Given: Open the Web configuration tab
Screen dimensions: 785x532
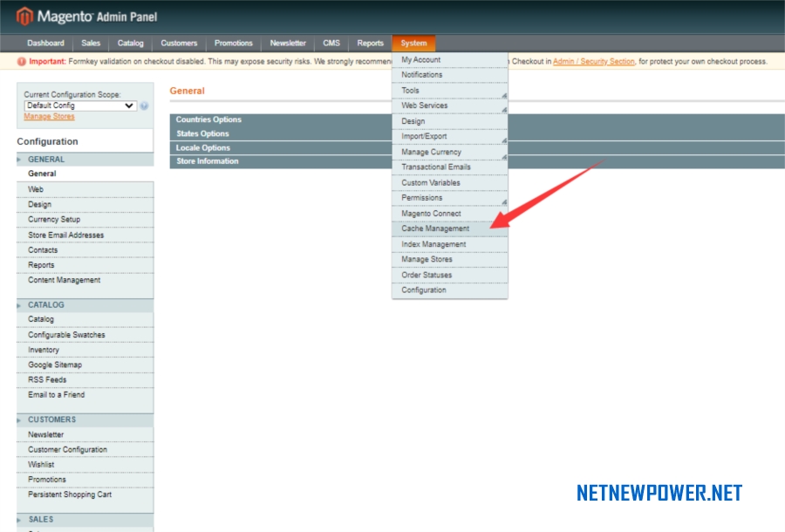Looking at the screenshot, I should pyautogui.click(x=85, y=189).
